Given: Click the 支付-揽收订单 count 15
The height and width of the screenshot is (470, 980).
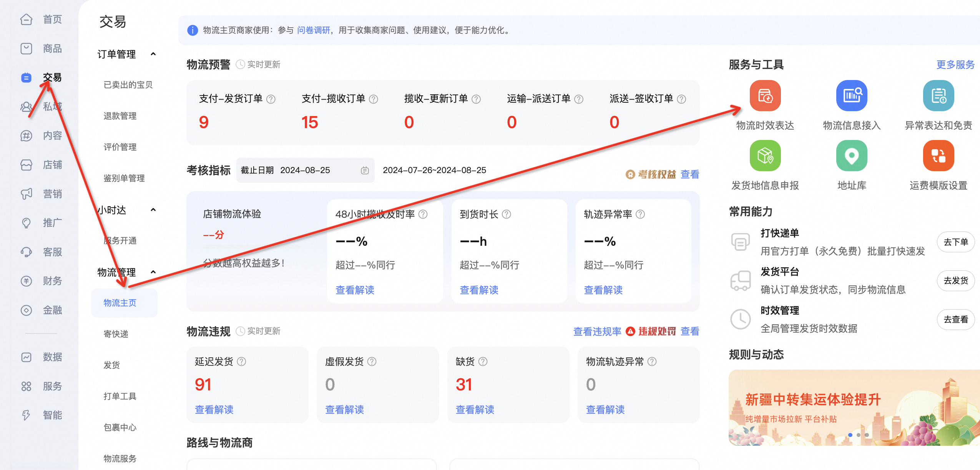Looking at the screenshot, I should coord(310,122).
